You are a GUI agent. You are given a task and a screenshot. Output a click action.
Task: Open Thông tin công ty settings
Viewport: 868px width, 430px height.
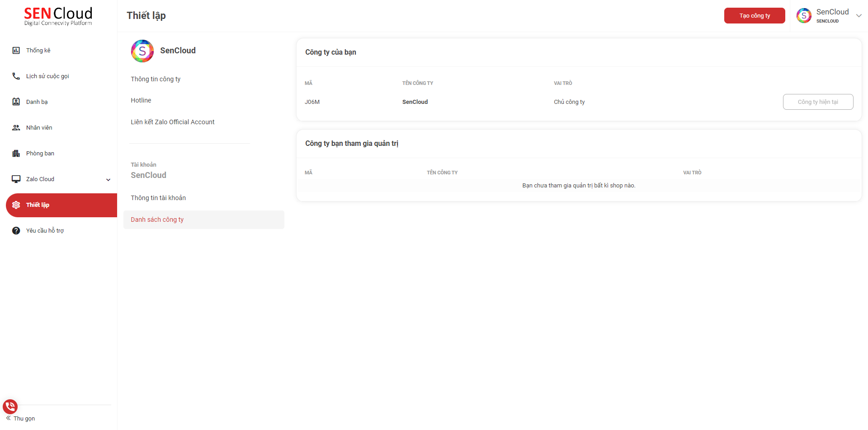tap(156, 79)
